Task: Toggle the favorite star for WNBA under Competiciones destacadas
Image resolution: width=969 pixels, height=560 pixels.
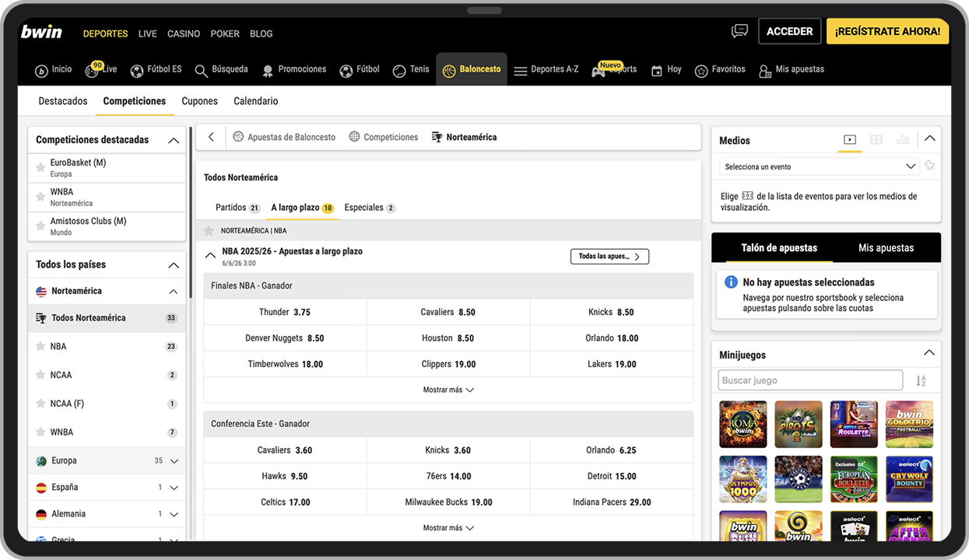Action: tap(40, 197)
